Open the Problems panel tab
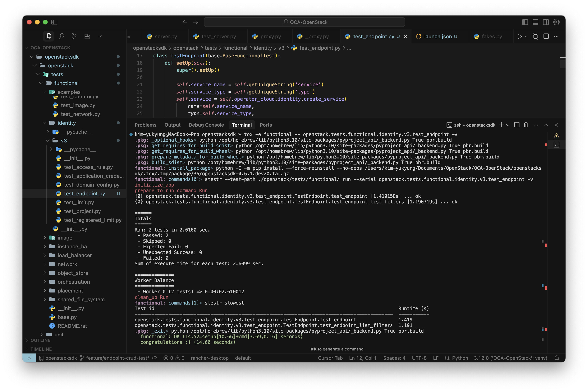The image size is (588, 392). 145,125
